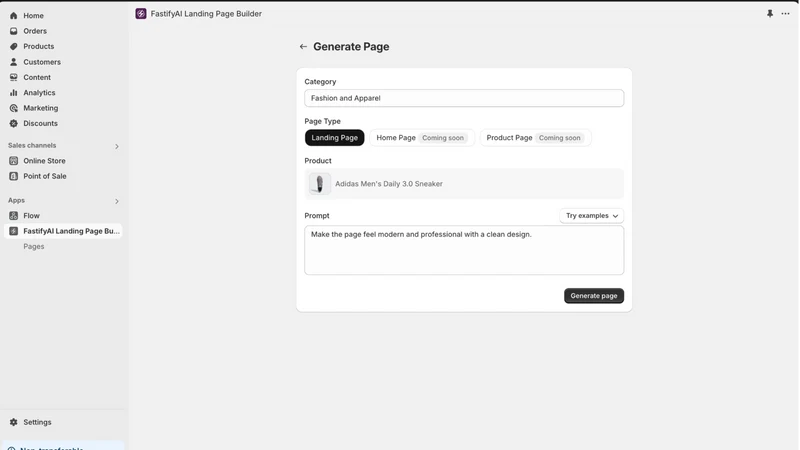This screenshot has height=450, width=800.
Task: Click inside the Prompt text area
Action: 464,251
